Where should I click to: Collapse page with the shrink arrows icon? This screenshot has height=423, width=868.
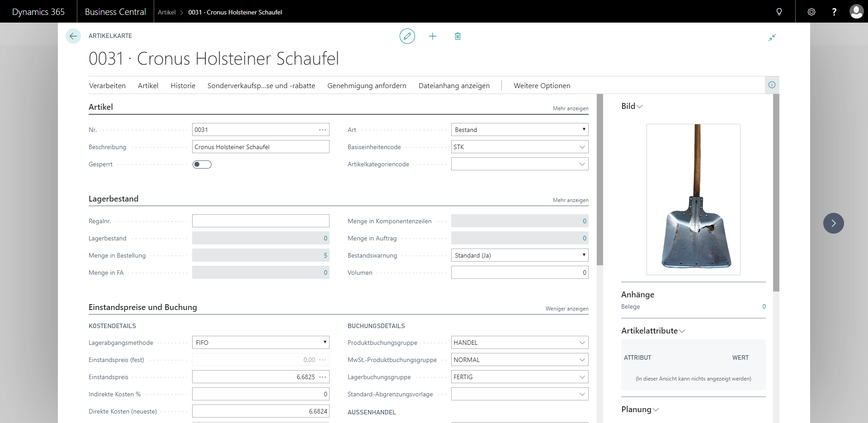pos(772,38)
